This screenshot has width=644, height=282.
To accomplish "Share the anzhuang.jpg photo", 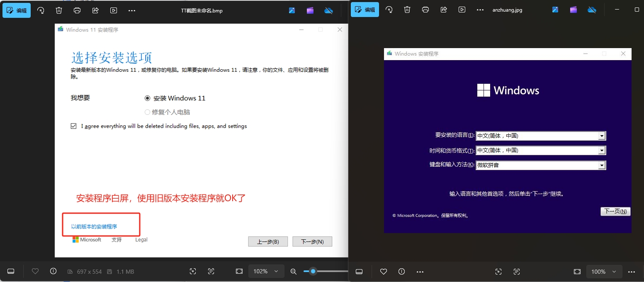I will [x=444, y=10].
